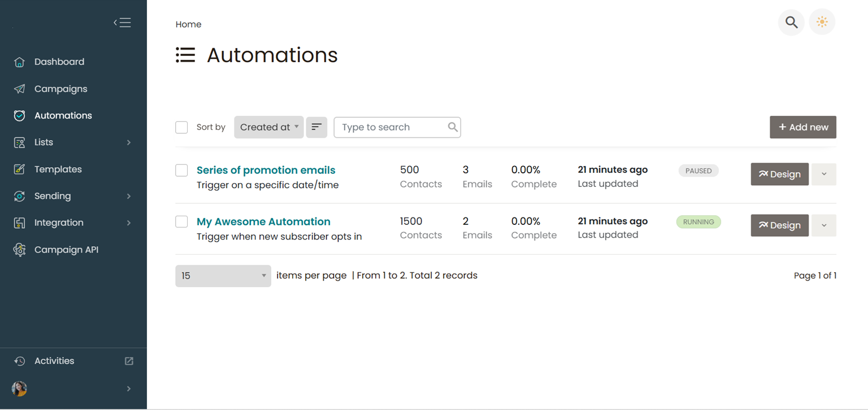Image resolution: width=868 pixels, height=410 pixels.
Task: Click the Add new button
Action: point(802,127)
